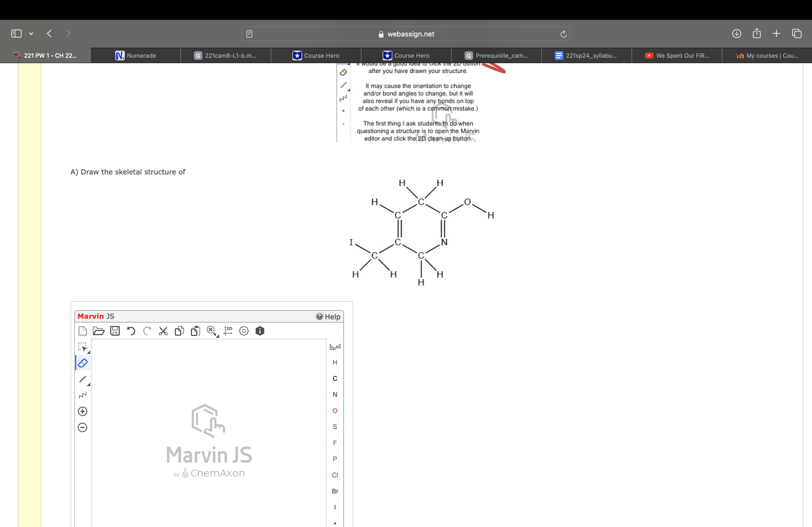Open Marvin JS Help
The image size is (812, 527).
pyautogui.click(x=328, y=317)
